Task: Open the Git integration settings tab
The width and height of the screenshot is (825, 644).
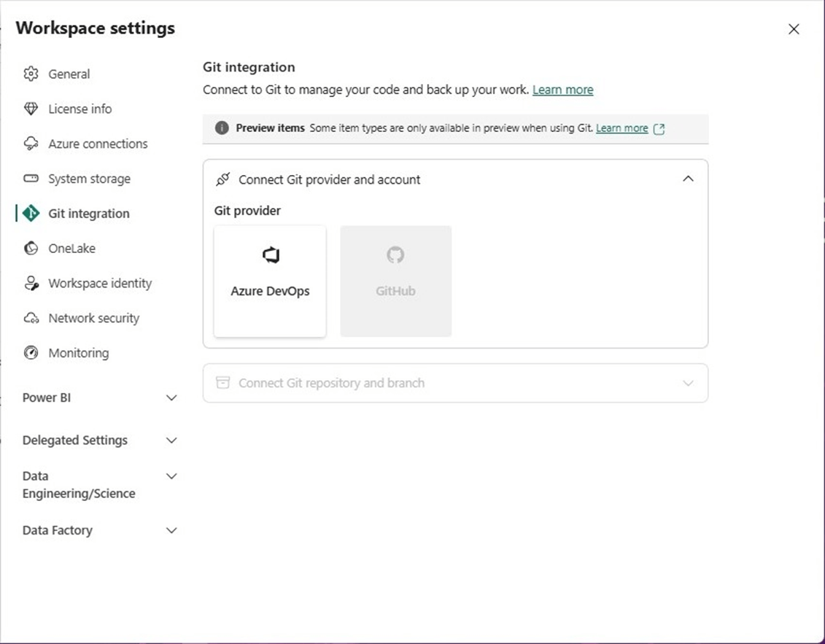Action: point(88,214)
